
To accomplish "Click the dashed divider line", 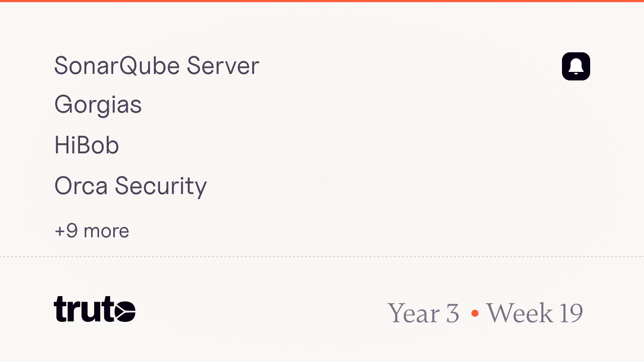I will tap(322, 256).
